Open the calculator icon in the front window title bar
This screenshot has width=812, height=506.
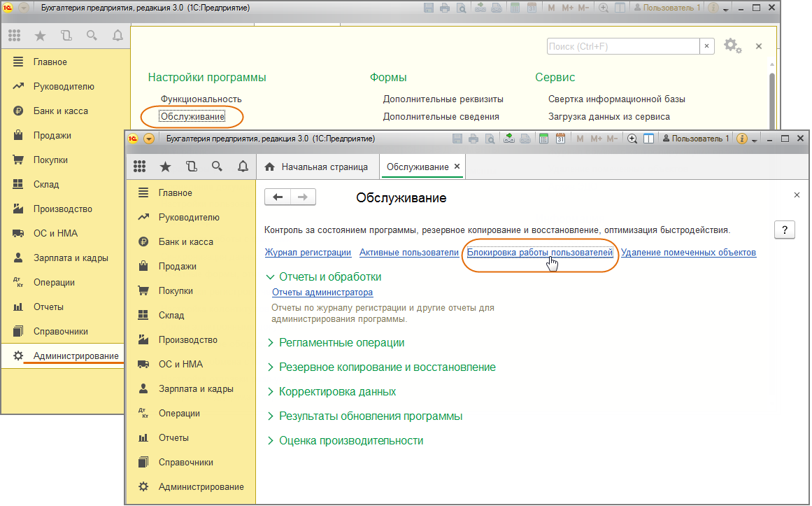pos(542,139)
